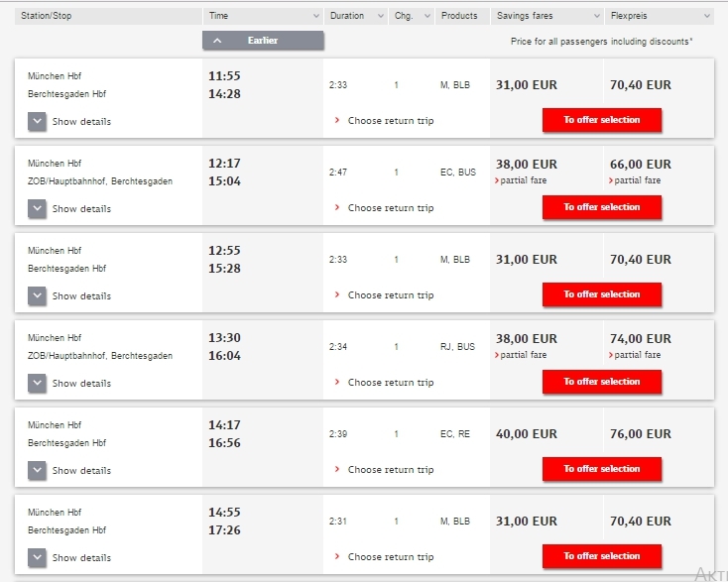The image size is (728, 582).
Task: Expand details for the 12:17 connection
Action: coord(37,208)
